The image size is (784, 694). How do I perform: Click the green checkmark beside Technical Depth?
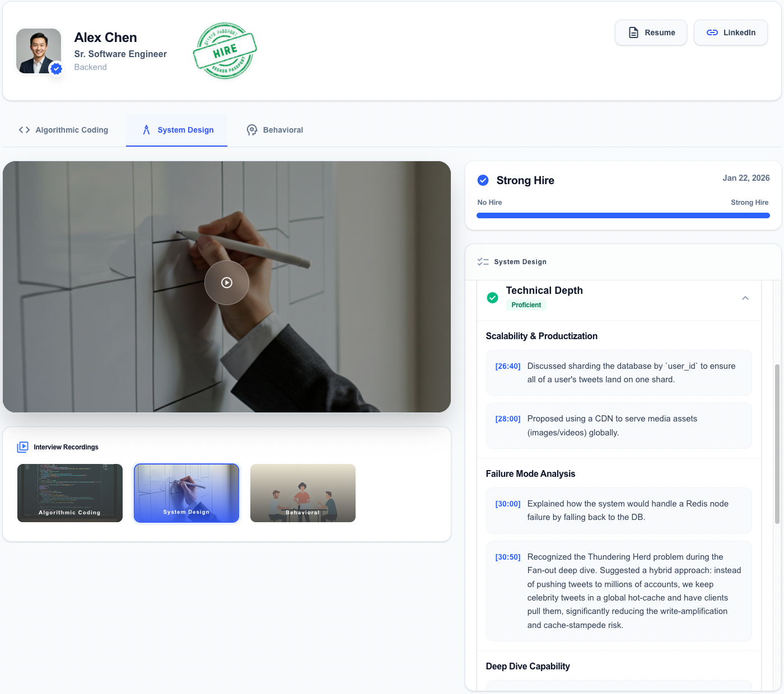coord(492,298)
